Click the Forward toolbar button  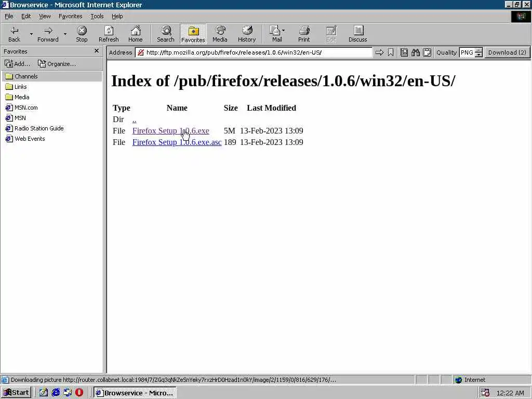(48, 34)
